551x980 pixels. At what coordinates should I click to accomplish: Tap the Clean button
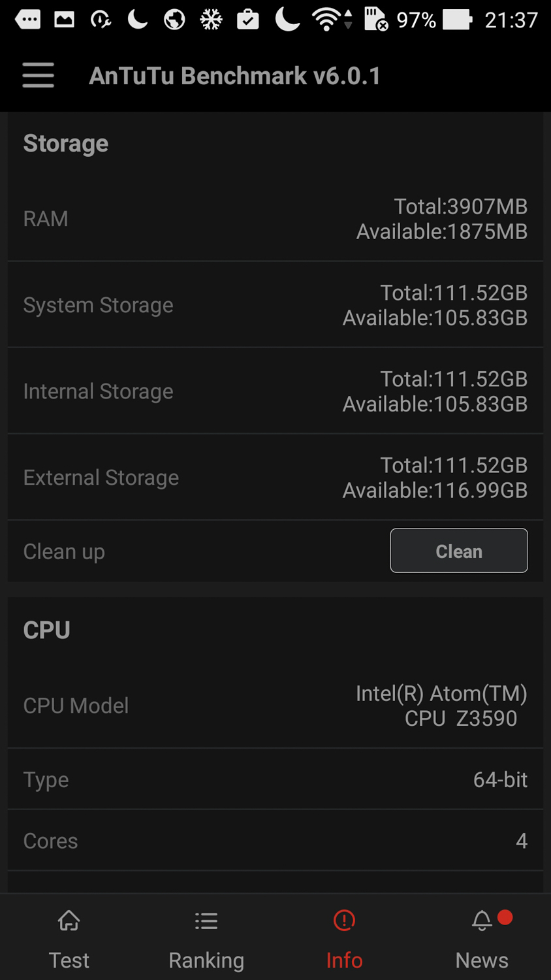(458, 551)
